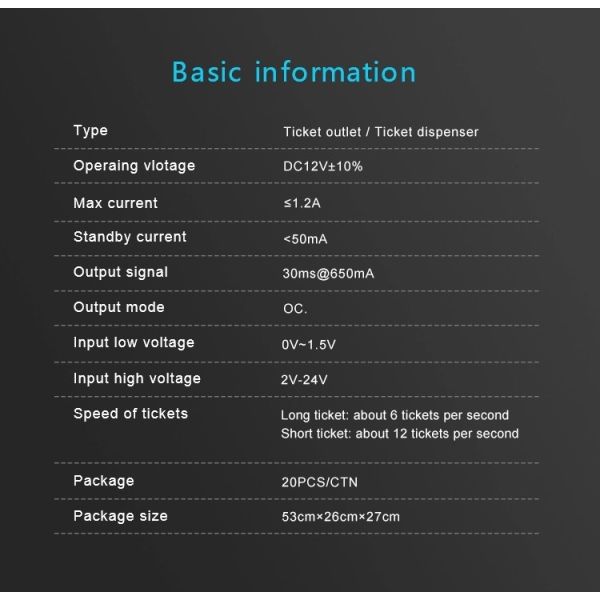Viewport: 600px width, 600px height.
Task: Select the "Output mode" label
Action: click(x=118, y=307)
